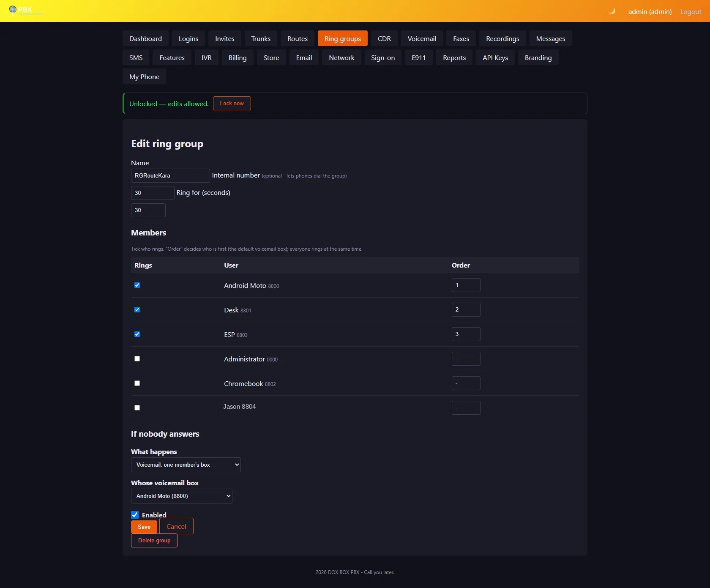Open the E911 tab
Viewport: 710px width, 588px height.
tap(419, 57)
